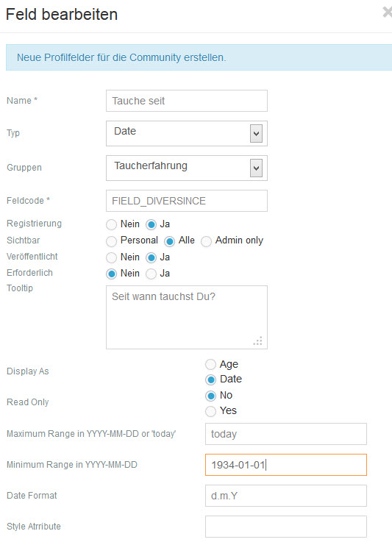
Task: Open the Typ dropdown showing Date
Action: 187,133
